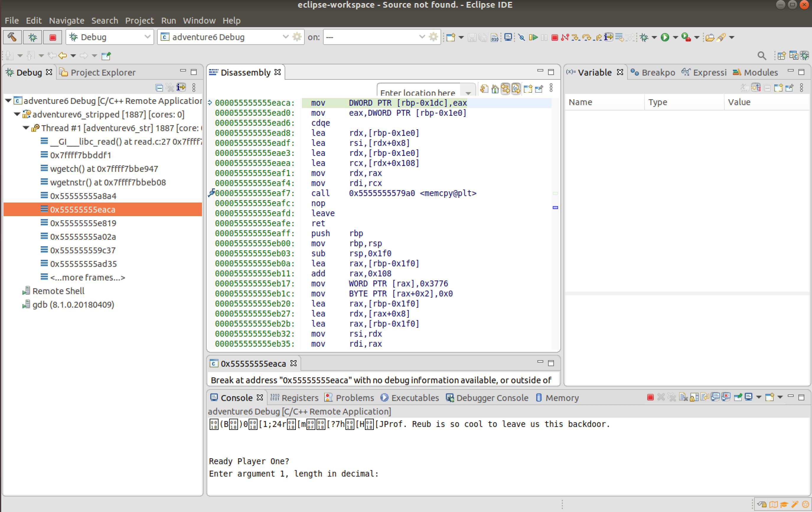The image size is (812, 512).
Task: Open the Navigate menu
Action: 66,21
